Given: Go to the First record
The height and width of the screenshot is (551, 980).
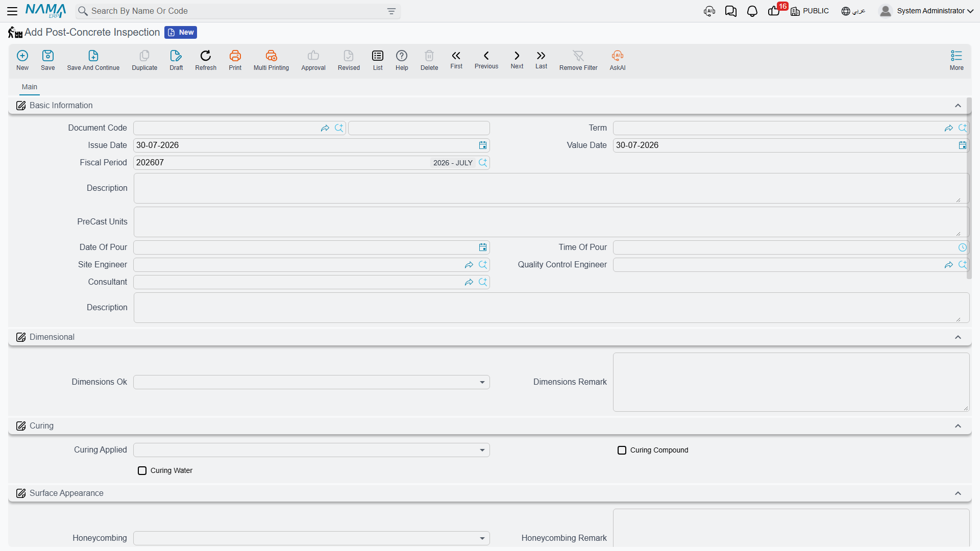Looking at the screenshot, I should point(456,60).
